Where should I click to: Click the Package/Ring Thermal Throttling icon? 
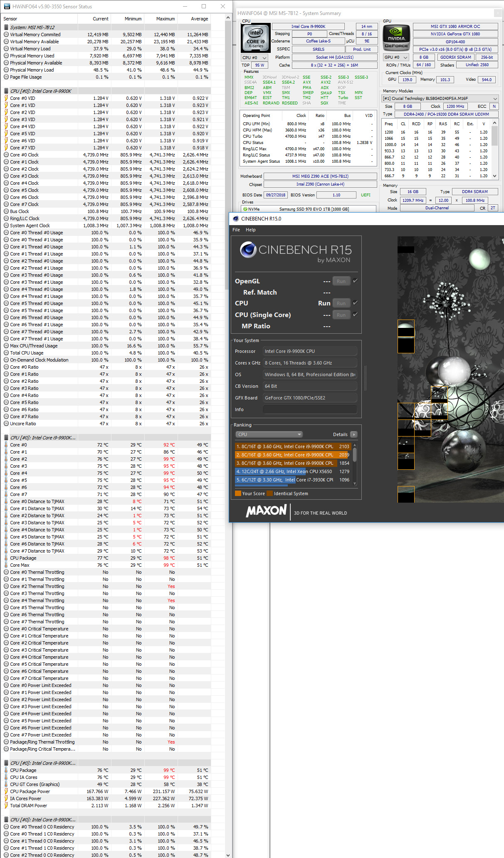pos(6,742)
